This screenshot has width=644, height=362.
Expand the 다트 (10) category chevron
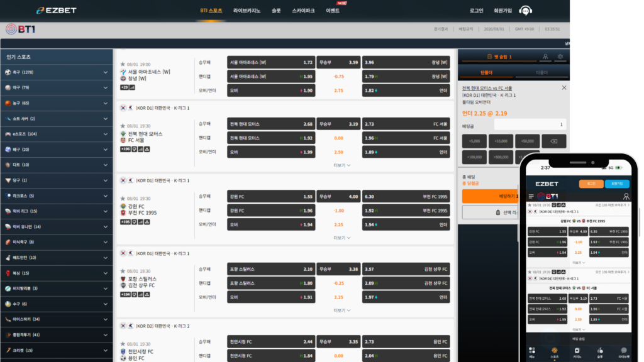click(106, 165)
